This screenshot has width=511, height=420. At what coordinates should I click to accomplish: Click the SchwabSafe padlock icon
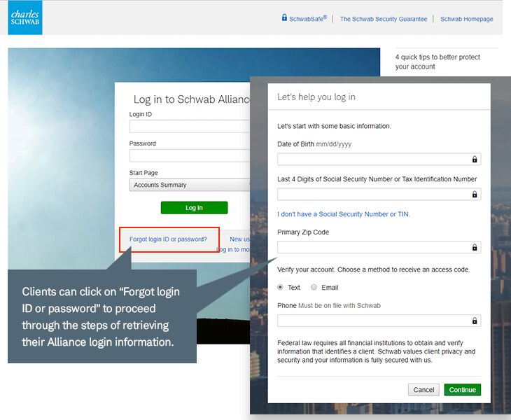[x=284, y=17]
